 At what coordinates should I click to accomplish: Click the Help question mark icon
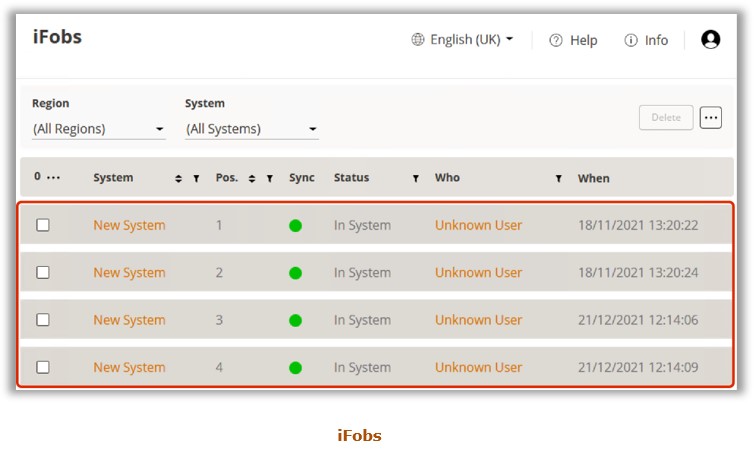(x=556, y=40)
